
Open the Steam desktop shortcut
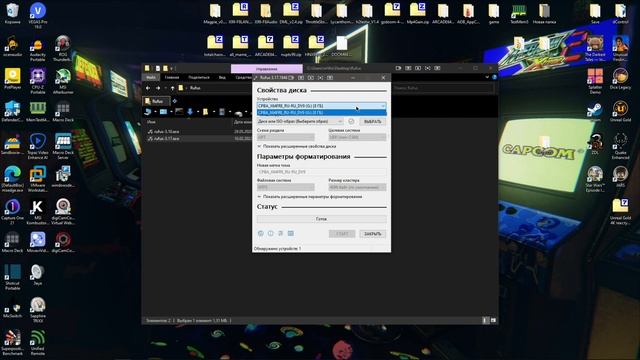pyautogui.click(x=595, y=112)
